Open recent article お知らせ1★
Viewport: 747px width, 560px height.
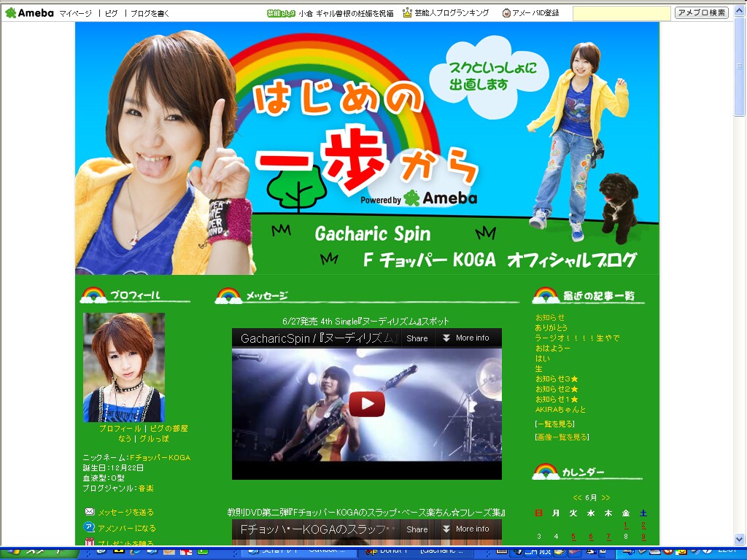tap(557, 400)
